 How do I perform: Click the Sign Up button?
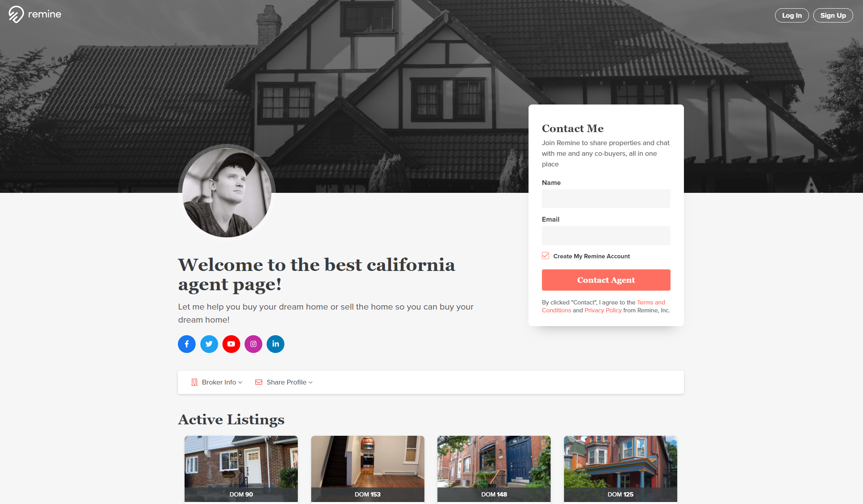833,15
